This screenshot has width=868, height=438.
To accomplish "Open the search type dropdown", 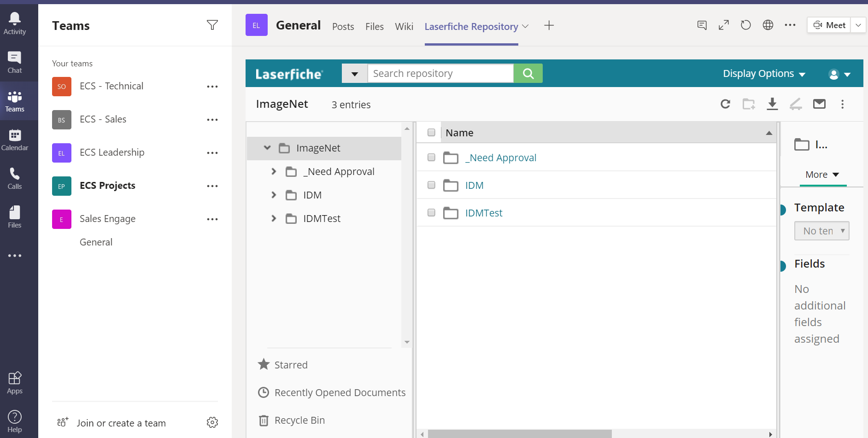I will 354,73.
